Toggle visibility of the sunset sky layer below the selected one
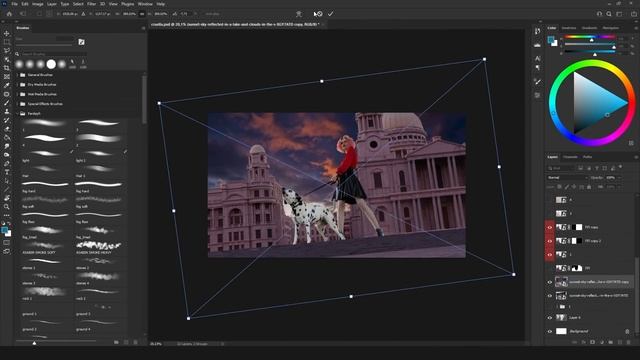Viewport: 640px width, 360px height. click(x=549, y=296)
